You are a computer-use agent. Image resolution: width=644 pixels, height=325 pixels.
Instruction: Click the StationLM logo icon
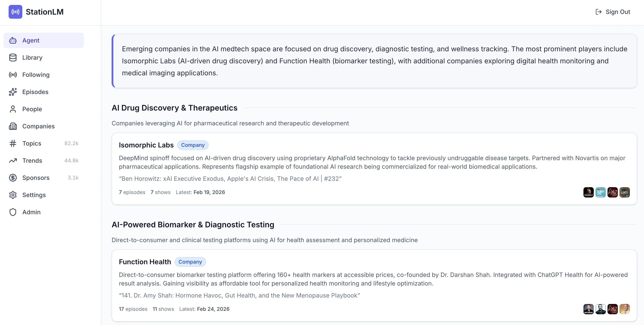click(x=15, y=12)
